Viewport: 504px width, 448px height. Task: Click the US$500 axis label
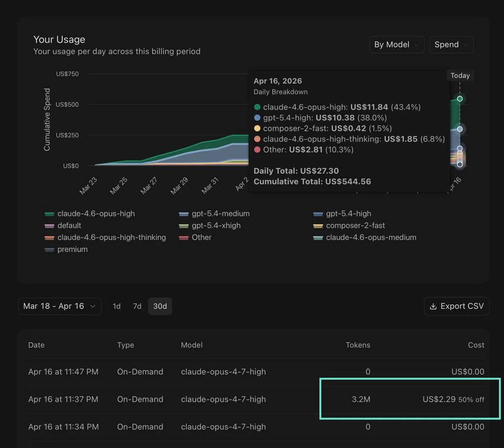pyautogui.click(x=67, y=105)
